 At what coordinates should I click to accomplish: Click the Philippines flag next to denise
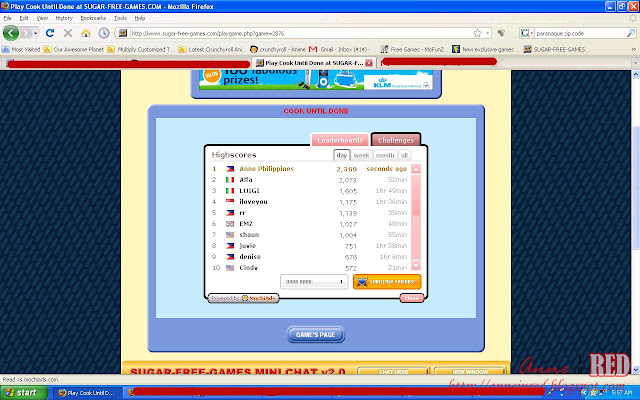click(x=230, y=257)
